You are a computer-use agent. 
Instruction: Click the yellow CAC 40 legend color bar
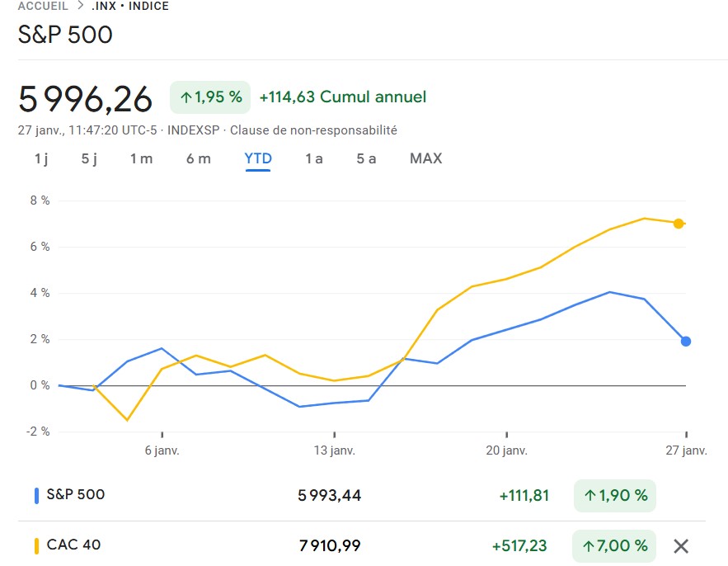click(x=36, y=546)
